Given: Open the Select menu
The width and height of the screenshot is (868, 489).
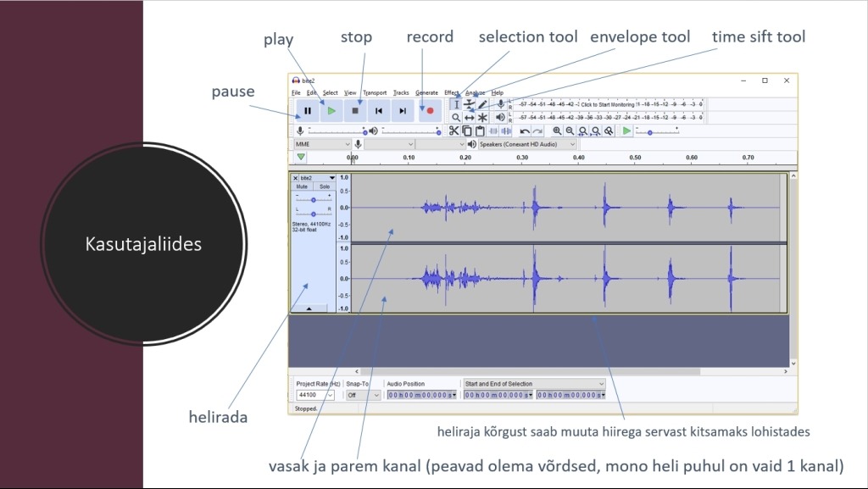Looking at the screenshot, I should coord(331,93).
